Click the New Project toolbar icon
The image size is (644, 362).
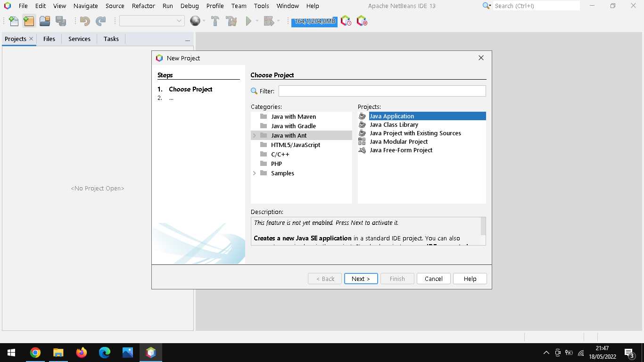coord(29,21)
